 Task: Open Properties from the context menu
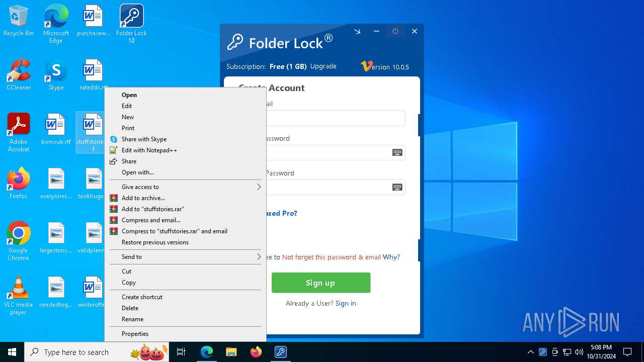[185, 334]
